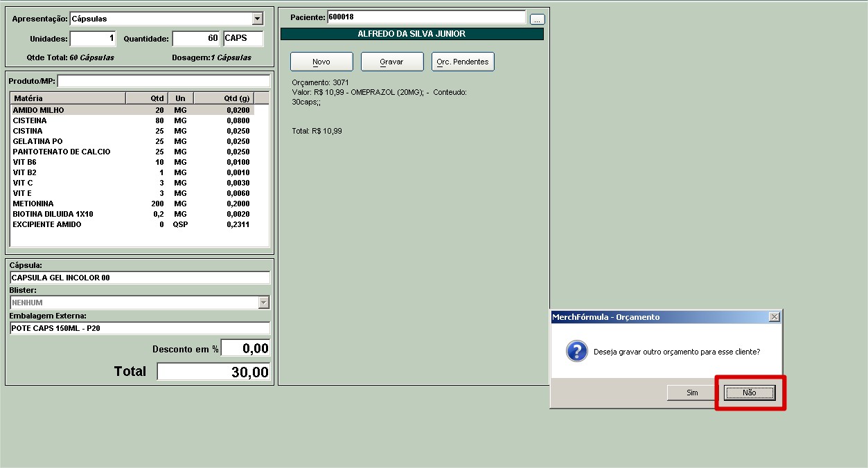Focus the Produto/MP search field
The width and height of the screenshot is (868, 468).
(163, 81)
